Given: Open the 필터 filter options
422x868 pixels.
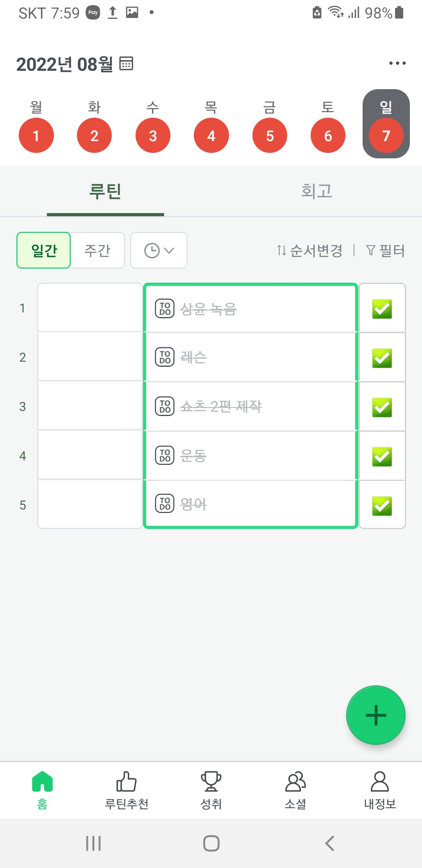Looking at the screenshot, I should tap(385, 251).
